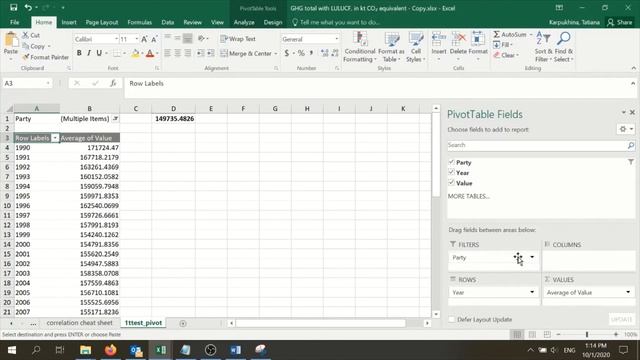Add a new sheet with the plus icon
The image size is (640, 360).
coord(183,323)
